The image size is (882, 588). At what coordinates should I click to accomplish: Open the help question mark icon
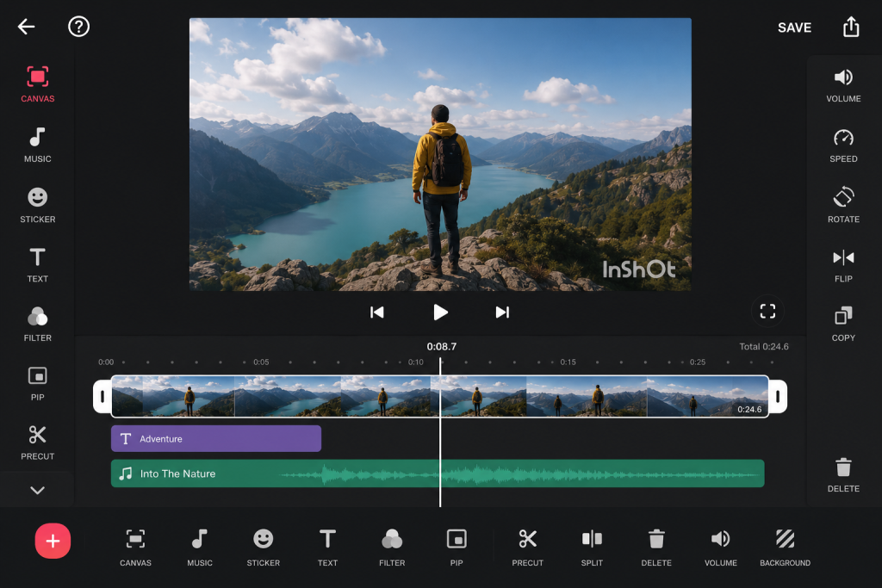tap(78, 27)
